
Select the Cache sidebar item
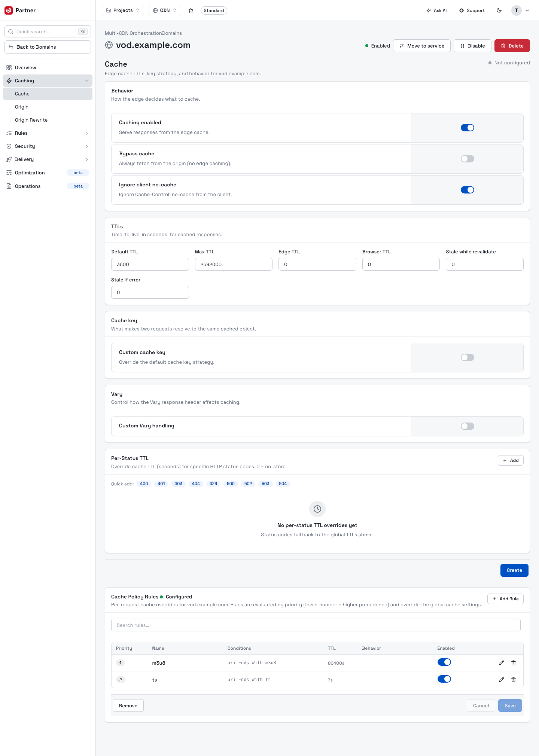[x=48, y=94]
